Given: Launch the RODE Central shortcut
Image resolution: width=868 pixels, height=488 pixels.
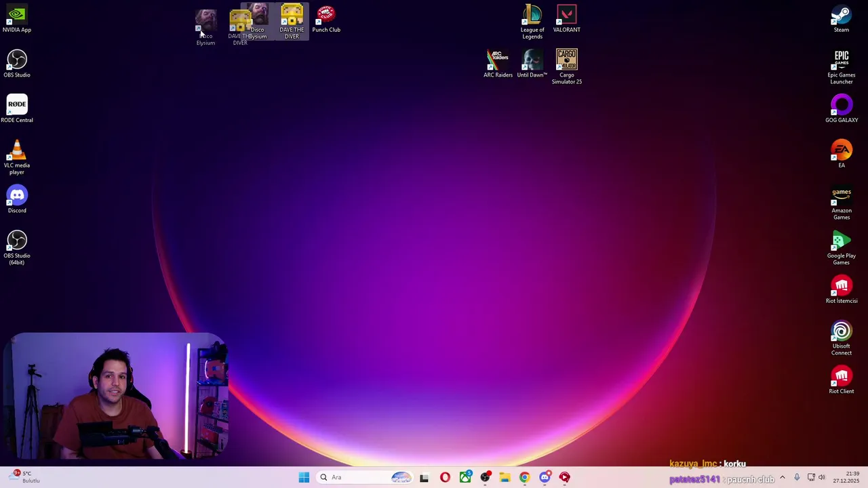Looking at the screenshot, I should pyautogui.click(x=17, y=109).
